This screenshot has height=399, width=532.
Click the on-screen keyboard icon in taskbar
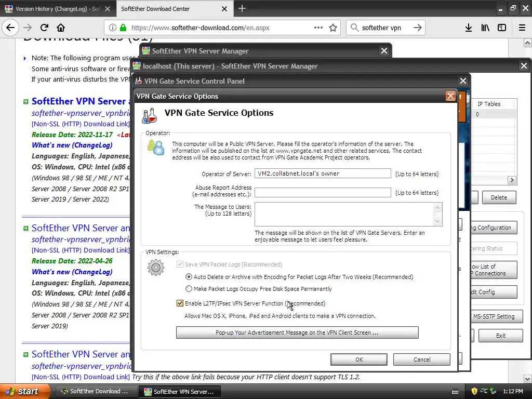pos(455,392)
